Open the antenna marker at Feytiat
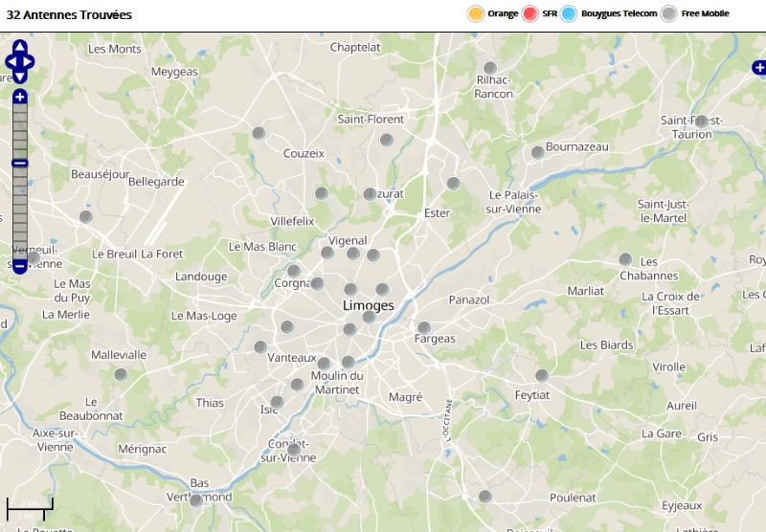This screenshot has width=766, height=532. click(x=541, y=375)
